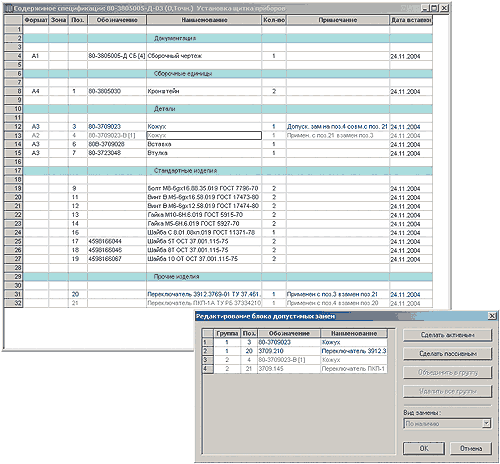Click the 'Сделать пассивным' button
This screenshot has width=500, height=464.
click(x=447, y=354)
